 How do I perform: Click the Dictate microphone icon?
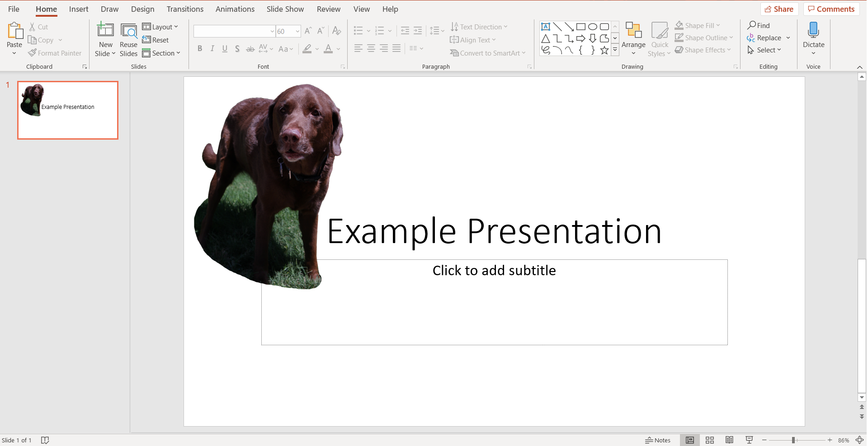(x=813, y=30)
